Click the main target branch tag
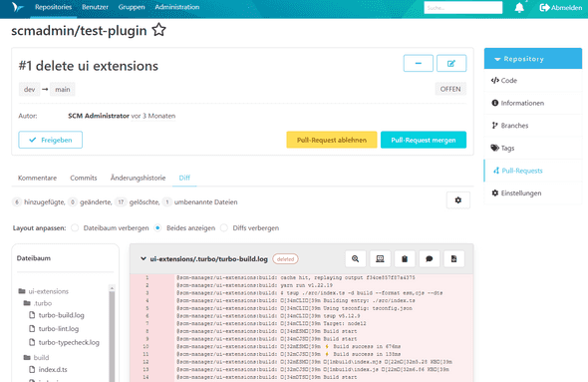This screenshot has height=382, width=588. tap(63, 90)
